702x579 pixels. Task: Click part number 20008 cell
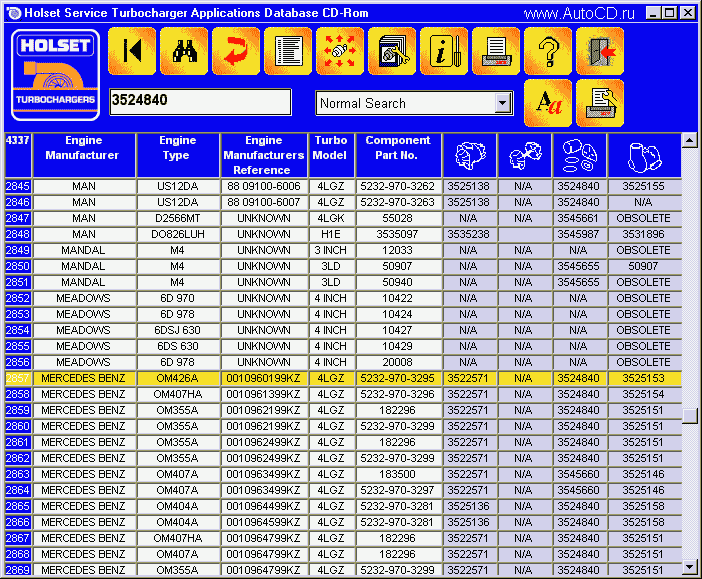click(x=398, y=362)
